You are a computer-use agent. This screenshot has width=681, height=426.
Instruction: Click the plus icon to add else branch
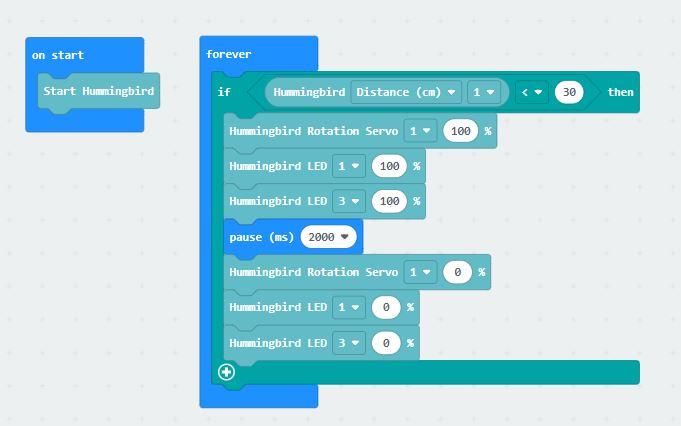226,372
